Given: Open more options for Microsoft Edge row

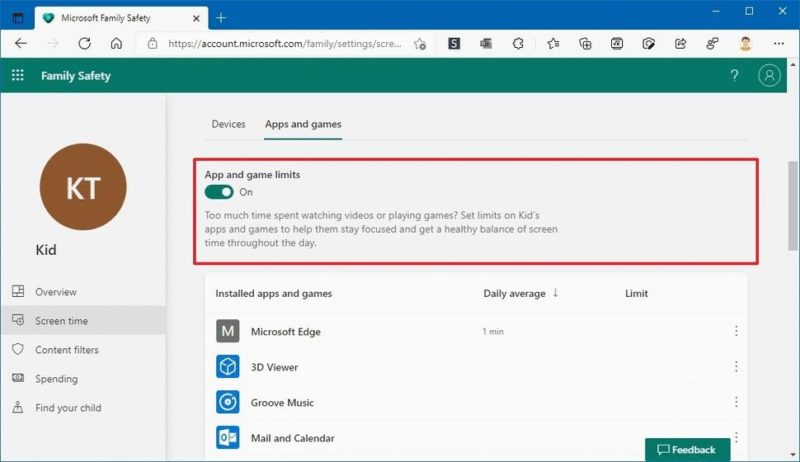Looking at the screenshot, I should point(736,332).
